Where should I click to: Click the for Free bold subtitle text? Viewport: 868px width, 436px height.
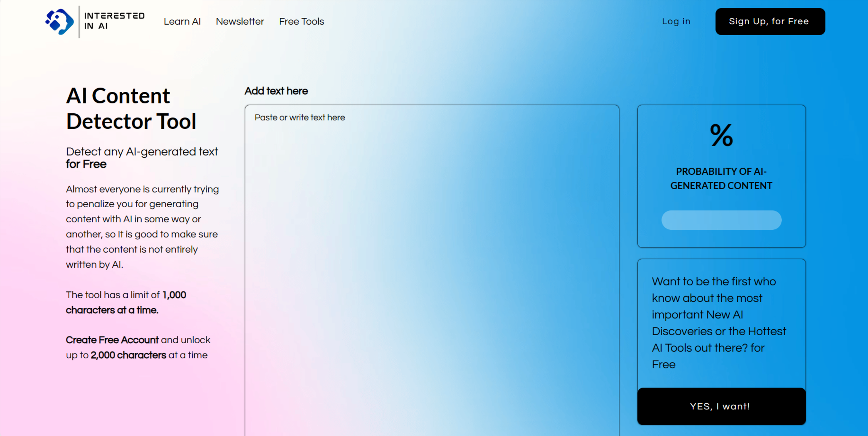86,164
